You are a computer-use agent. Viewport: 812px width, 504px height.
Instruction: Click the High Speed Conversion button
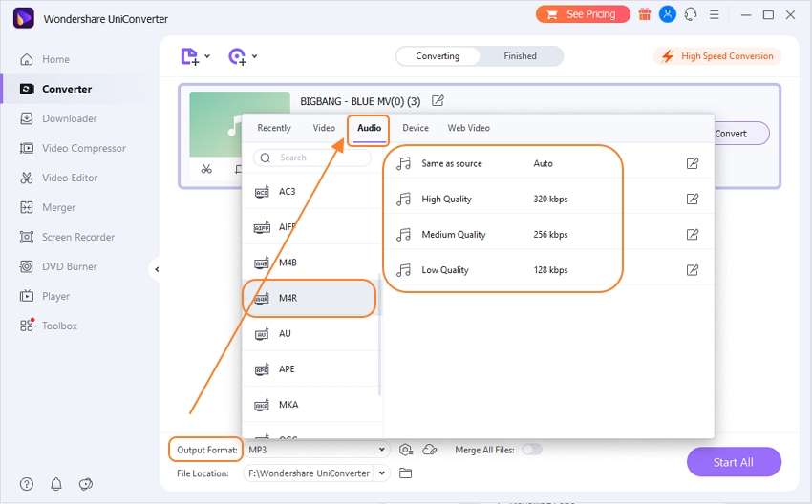coord(718,56)
